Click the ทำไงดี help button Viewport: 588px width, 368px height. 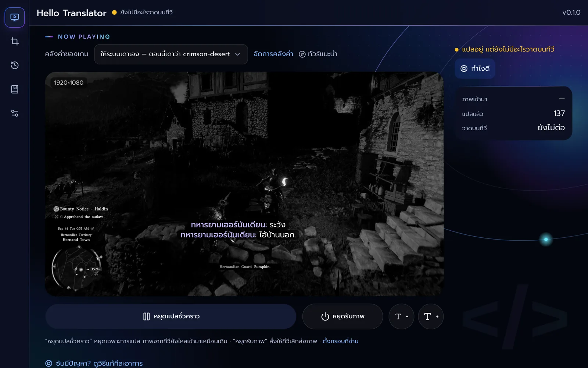pos(475,68)
